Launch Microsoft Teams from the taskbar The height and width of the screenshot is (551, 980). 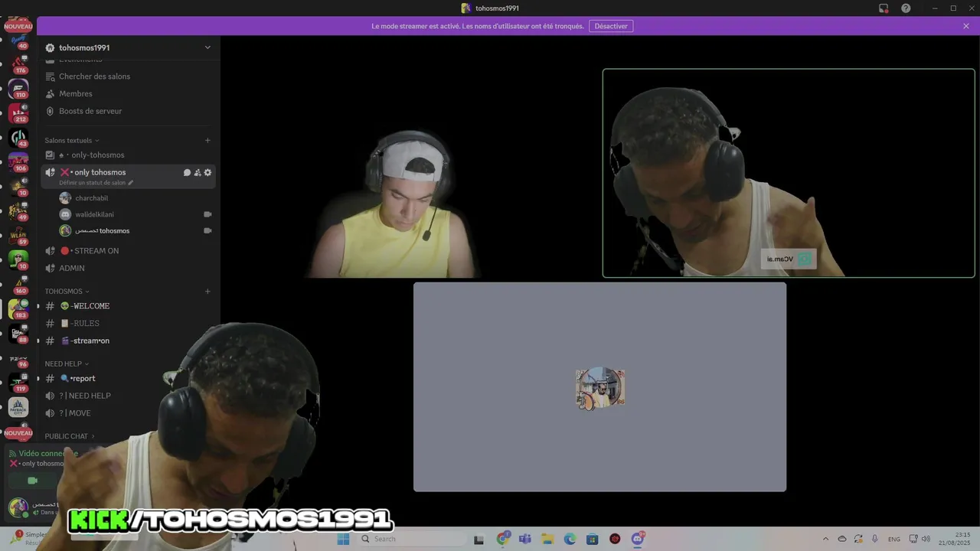pyautogui.click(x=524, y=539)
